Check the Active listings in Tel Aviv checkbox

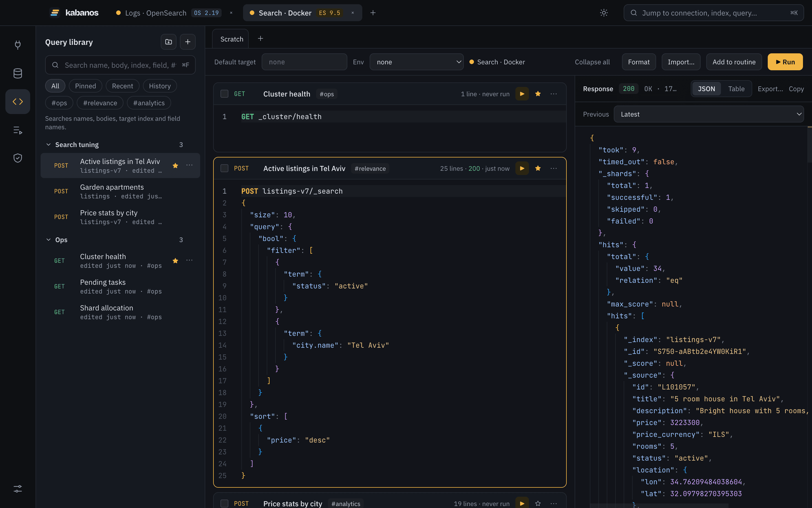click(x=224, y=168)
